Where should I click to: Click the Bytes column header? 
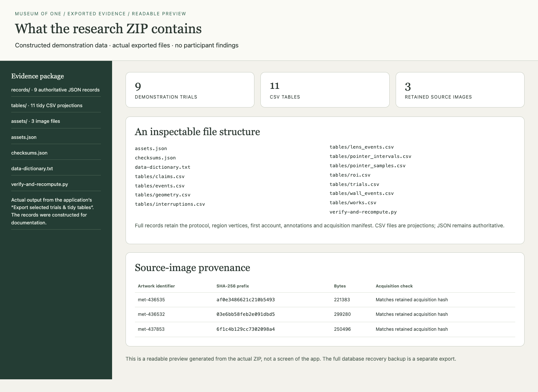pos(340,286)
